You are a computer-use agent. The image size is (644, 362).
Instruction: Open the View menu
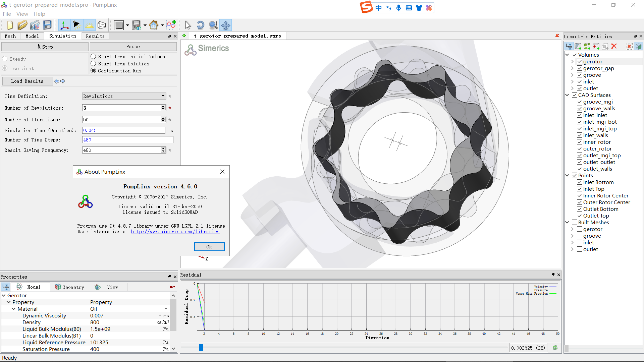pos(22,14)
